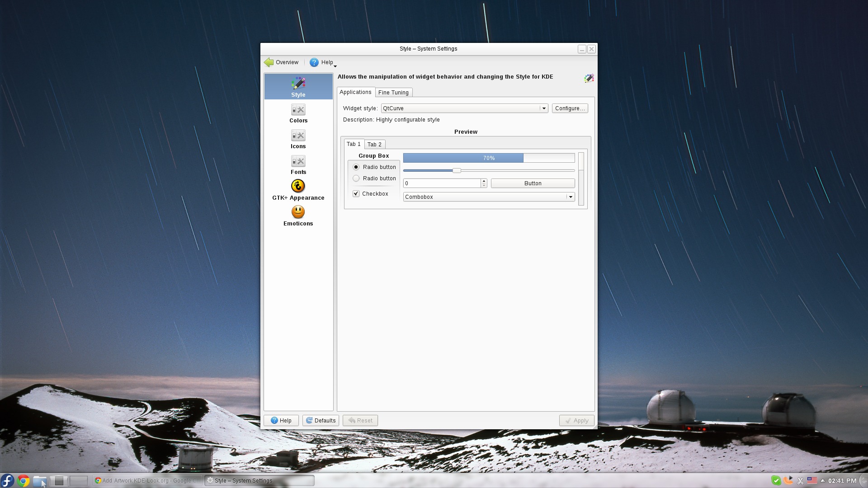The image size is (868, 488).
Task: Click the 70% progress bar
Action: pyautogui.click(x=489, y=158)
